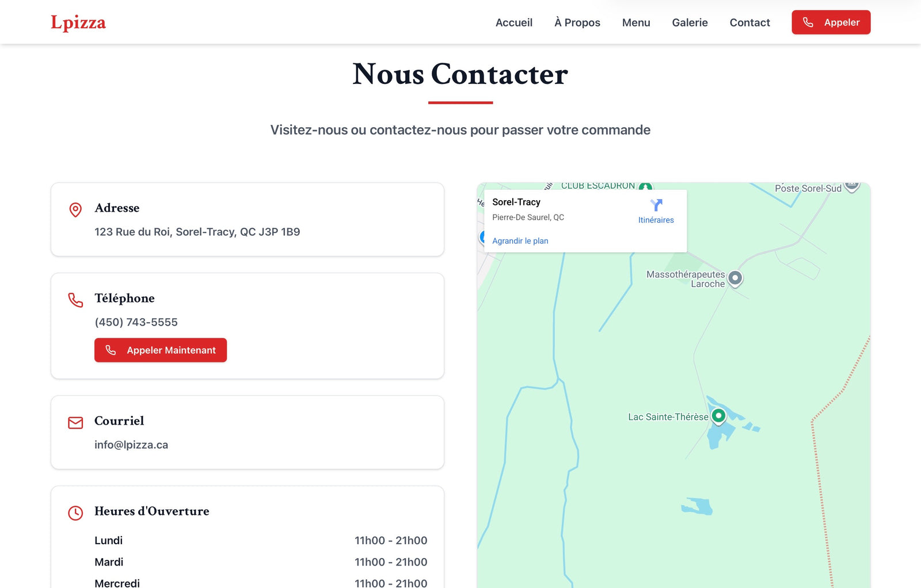The image size is (921, 588).
Task: Click the envelope icon beside Courriel
Action: (x=75, y=423)
